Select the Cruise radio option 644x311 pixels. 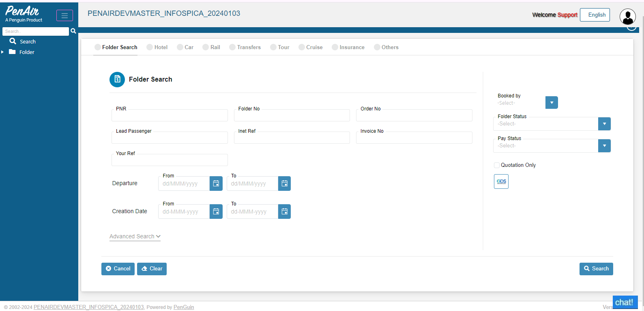tap(302, 47)
